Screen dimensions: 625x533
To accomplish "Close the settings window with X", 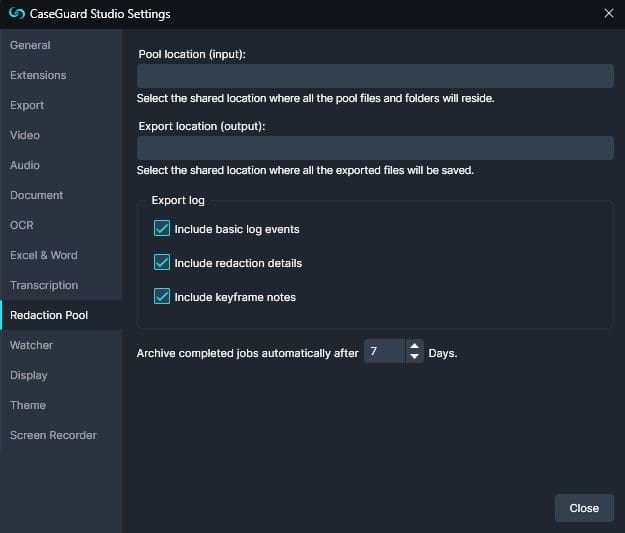I will coord(608,13).
